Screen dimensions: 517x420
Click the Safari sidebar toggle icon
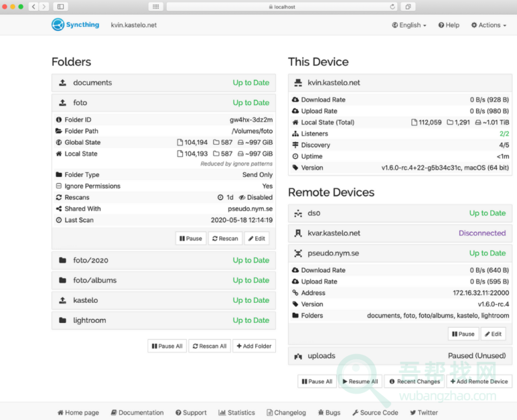point(61,7)
